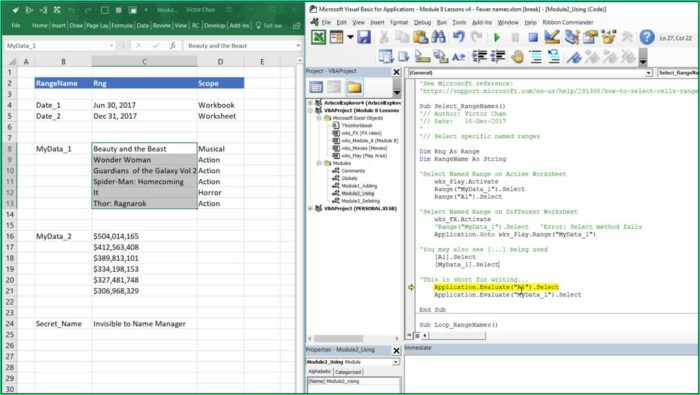This screenshot has width=700, height=395.
Task: Click the blue Help question mark icon
Action: 647,37
